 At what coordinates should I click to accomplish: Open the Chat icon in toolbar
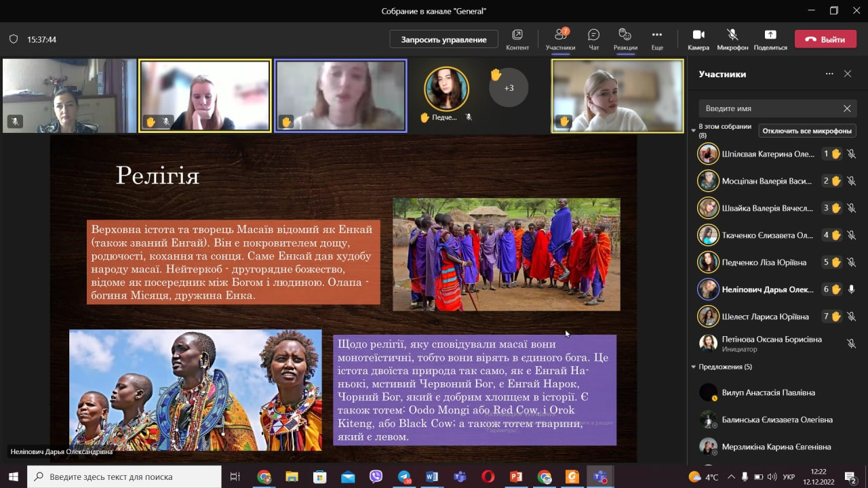[593, 35]
